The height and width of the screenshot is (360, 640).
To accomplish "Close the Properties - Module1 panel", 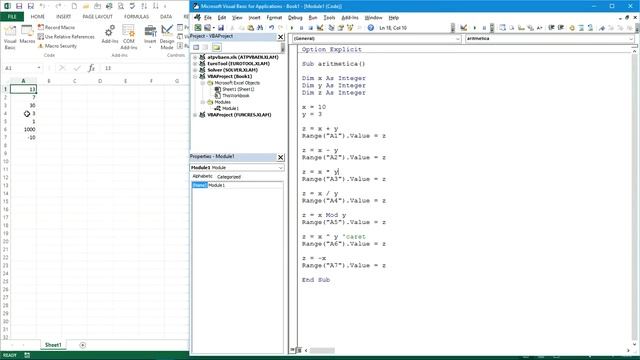I will point(280,157).
